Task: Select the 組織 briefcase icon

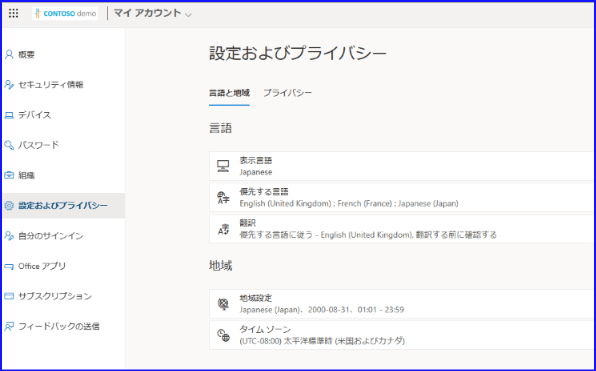Action: [x=9, y=175]
